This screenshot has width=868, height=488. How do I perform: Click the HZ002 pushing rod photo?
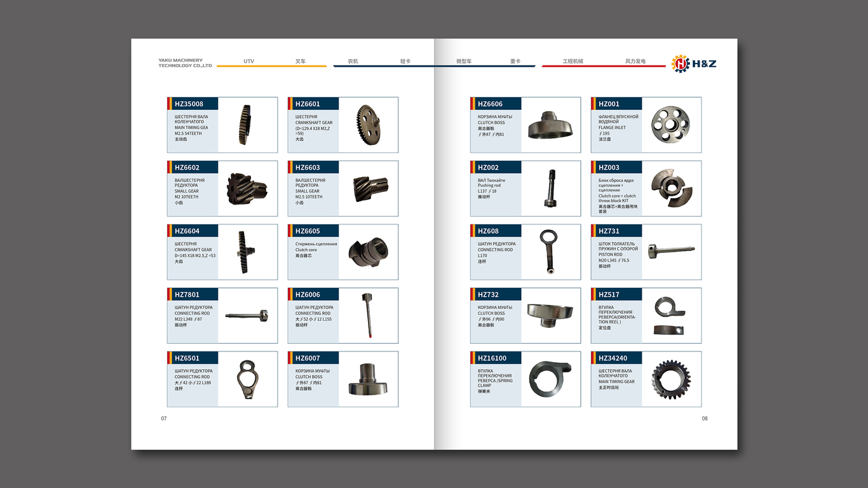550,188
